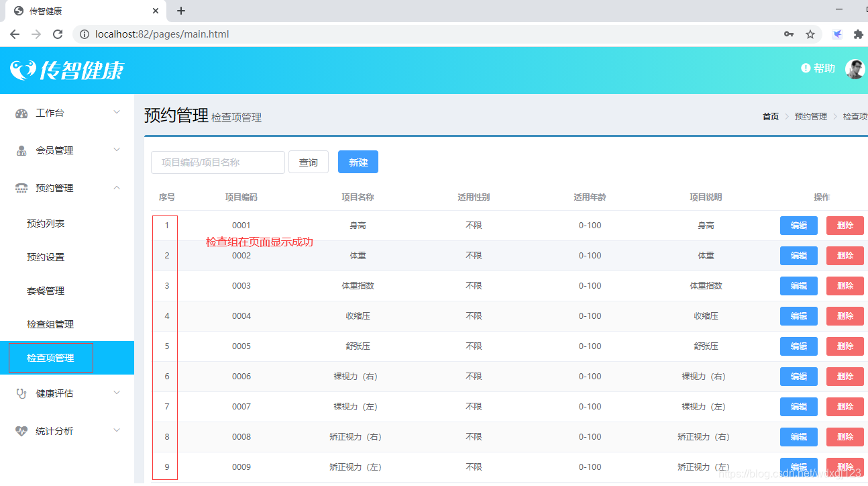Click 首页 in the breadcrumb
The image size is (868, 486).
(771, 116)
